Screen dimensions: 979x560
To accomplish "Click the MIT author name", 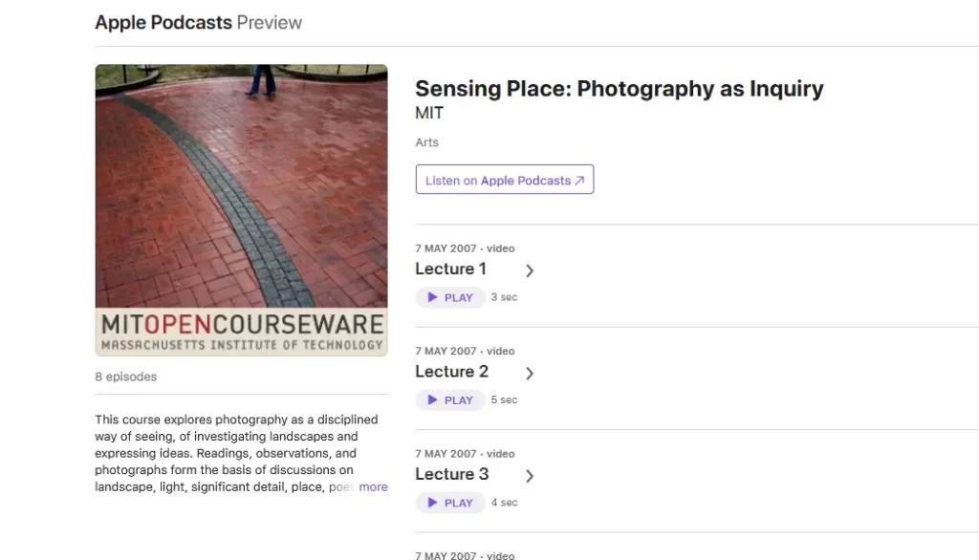I will click(429, 113).
